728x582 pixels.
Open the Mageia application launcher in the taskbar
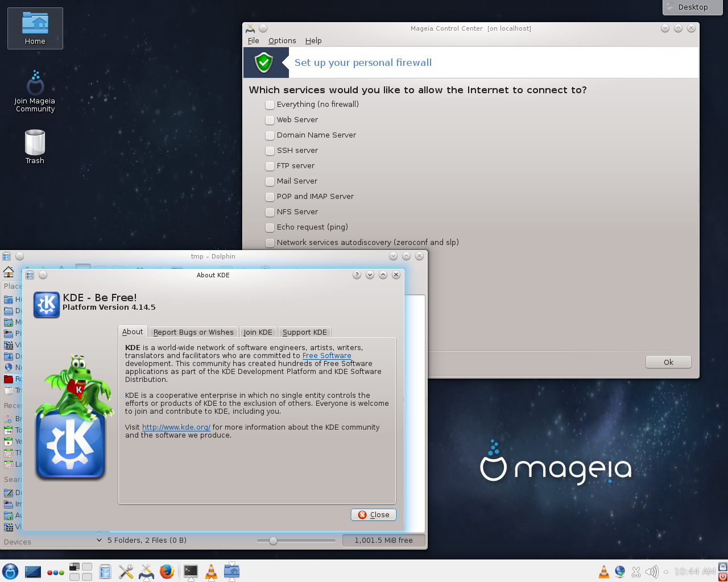pyautogui.click(x=10, y=571)
